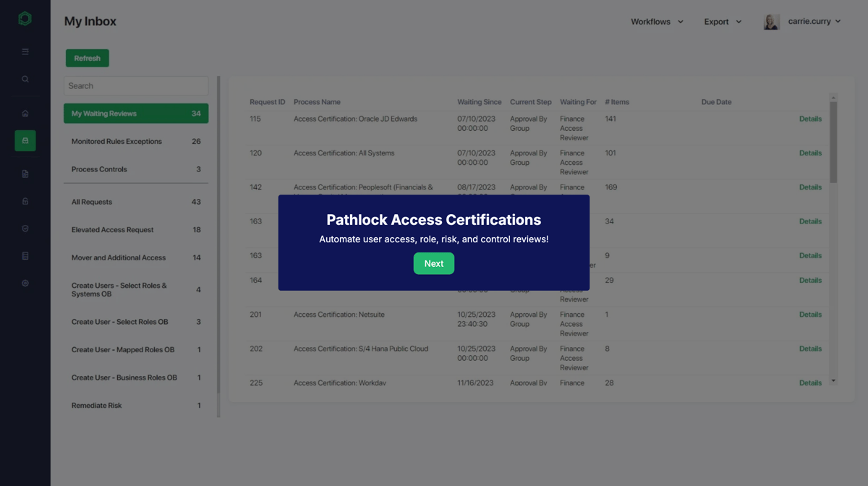Screen dimensions: 868x486
Task: Select My Waiting Reviews category
Action: [136, 114]
